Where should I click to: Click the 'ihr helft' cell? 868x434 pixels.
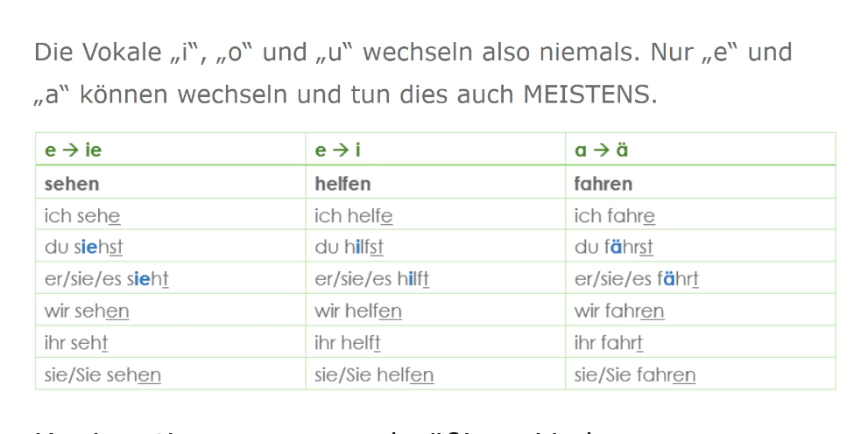click(348, 344)
